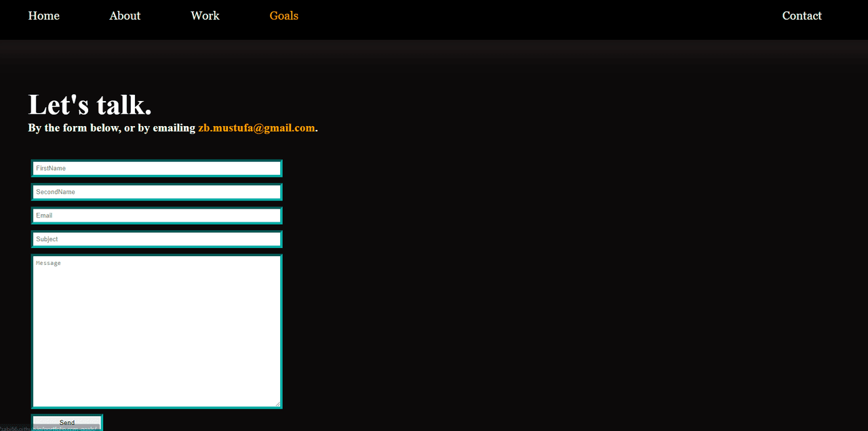The height and width of the screenshot is (431, 868).
Task: Select the Goals nav item
Action: [283, 16]
